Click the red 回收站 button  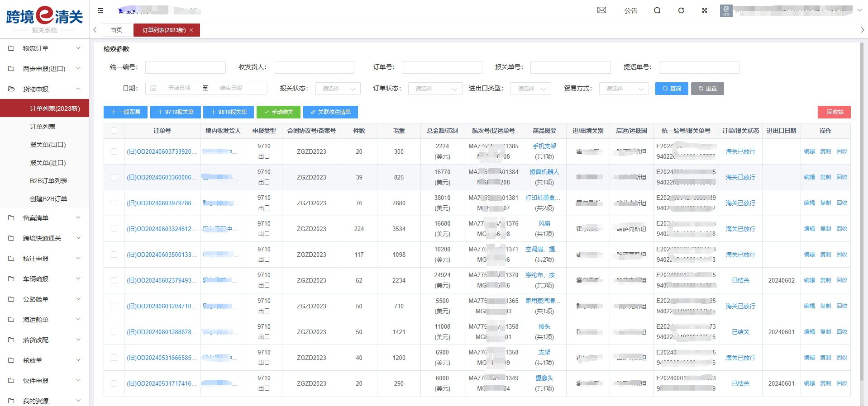(x=834, y=112)
